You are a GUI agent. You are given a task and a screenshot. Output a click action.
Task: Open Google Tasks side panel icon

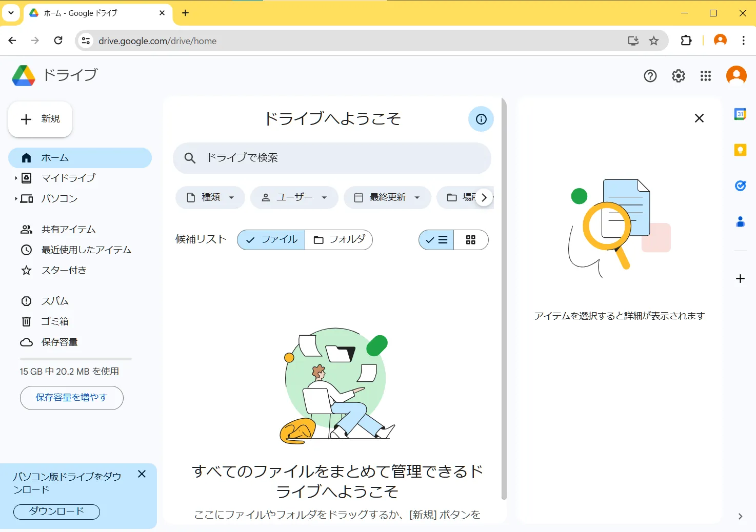coord(740,186)
